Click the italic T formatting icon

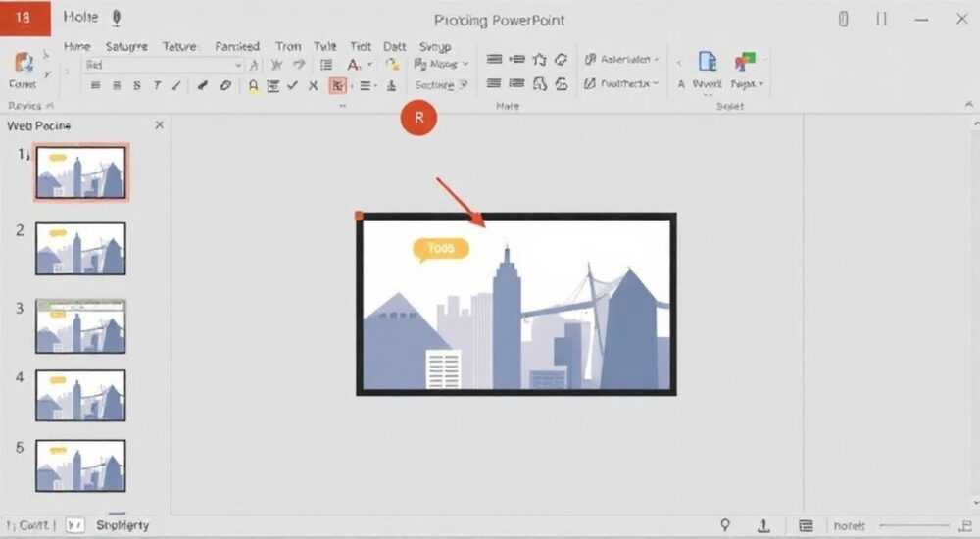157,85
